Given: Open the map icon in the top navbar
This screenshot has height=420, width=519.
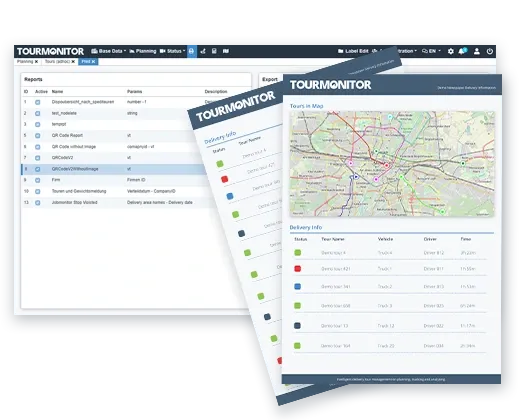Looking at the screenshot, I should click(x=226, y=51).
